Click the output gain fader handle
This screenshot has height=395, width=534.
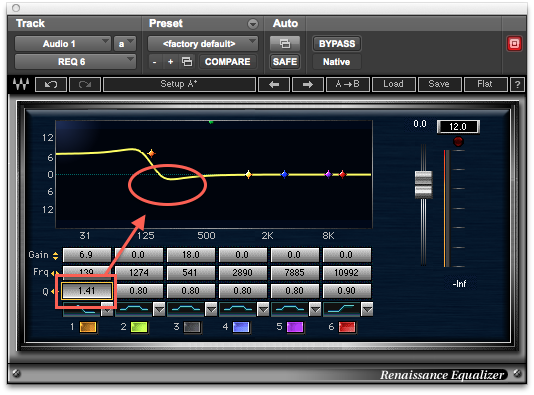[423, 185]
